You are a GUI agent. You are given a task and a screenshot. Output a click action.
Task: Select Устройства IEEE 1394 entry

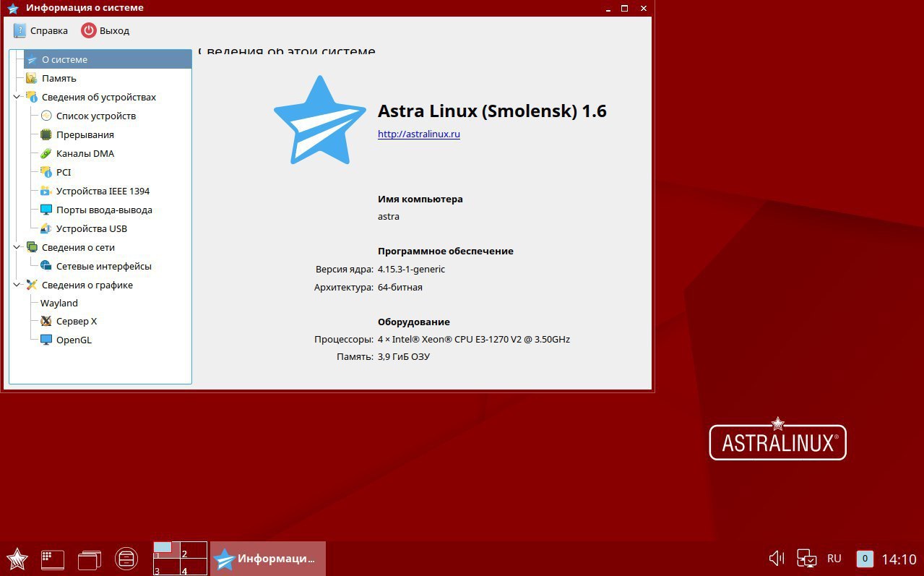click(103, 192)
